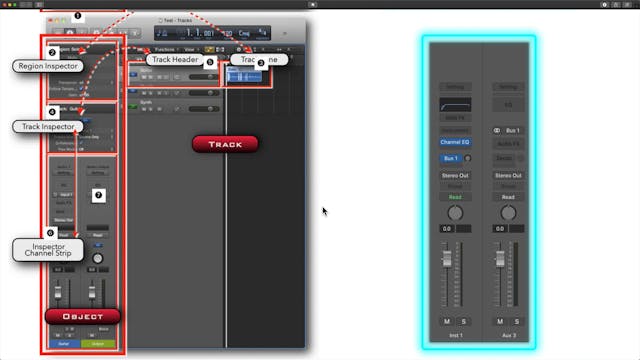
Task: Click Read automation mode on Aux 3
Action: (x=508, y=197)
